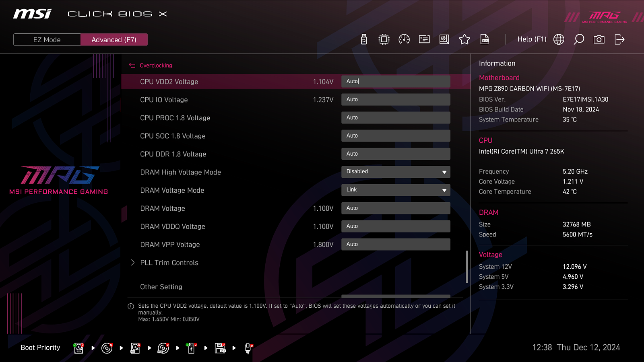
Task: Edit CPU IO Voltage field
Action: click(x=396, y=99)
